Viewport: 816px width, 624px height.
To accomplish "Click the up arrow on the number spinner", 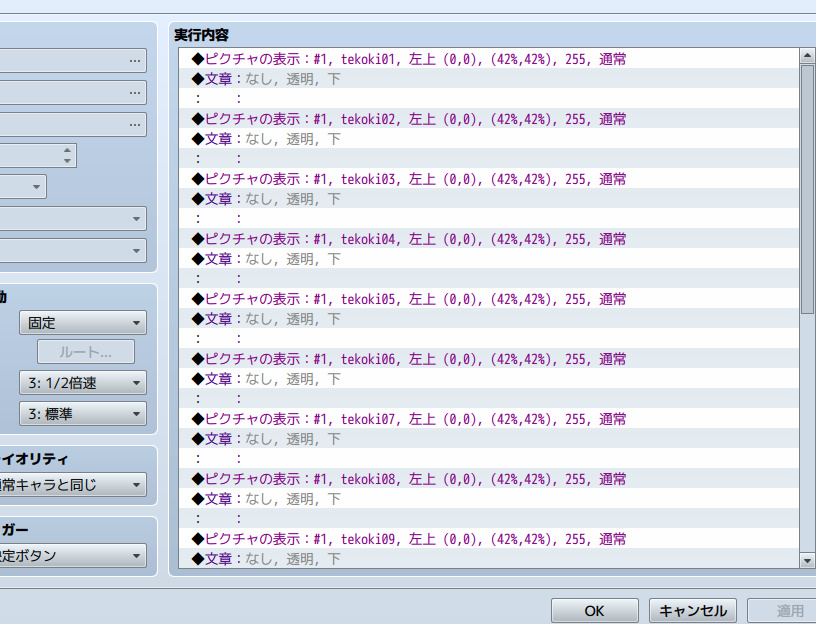I will click(x=67, y=151).
